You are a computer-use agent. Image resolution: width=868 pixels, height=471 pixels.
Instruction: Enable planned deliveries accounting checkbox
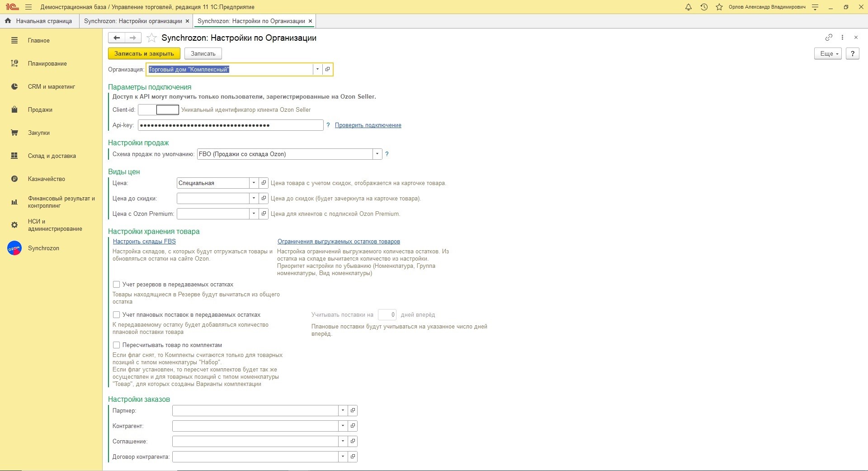click(x=117, y=315)
